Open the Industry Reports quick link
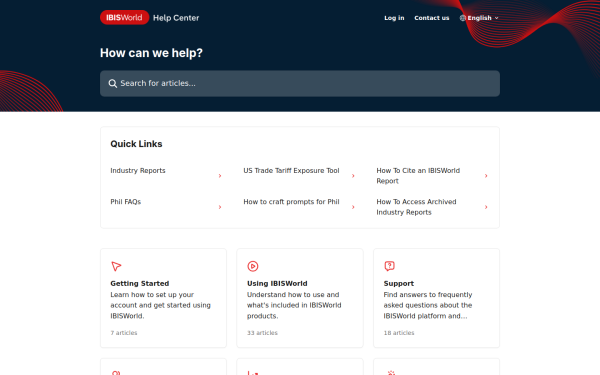 [138, 171]
